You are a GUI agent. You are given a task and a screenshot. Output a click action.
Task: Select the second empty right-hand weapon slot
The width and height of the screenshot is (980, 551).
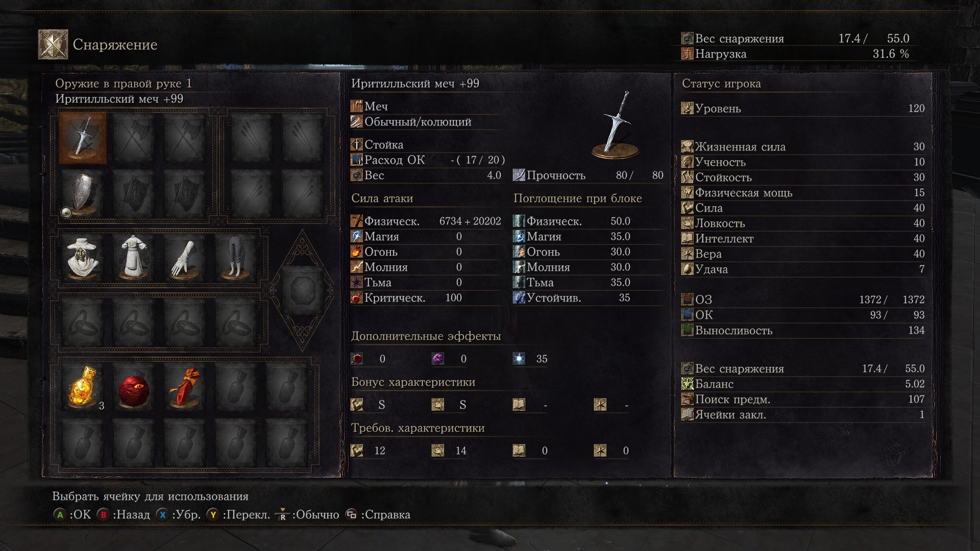(134, 138)
